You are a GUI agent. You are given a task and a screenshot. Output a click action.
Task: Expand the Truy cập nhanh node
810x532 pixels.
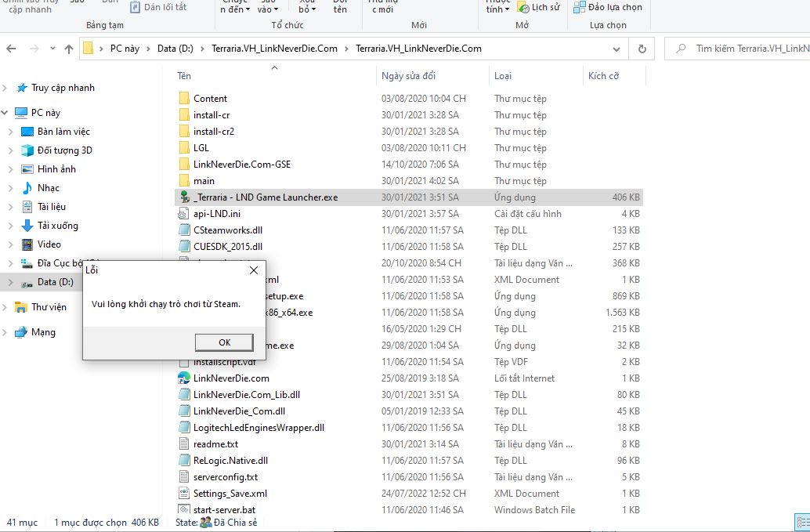[6, 88]
